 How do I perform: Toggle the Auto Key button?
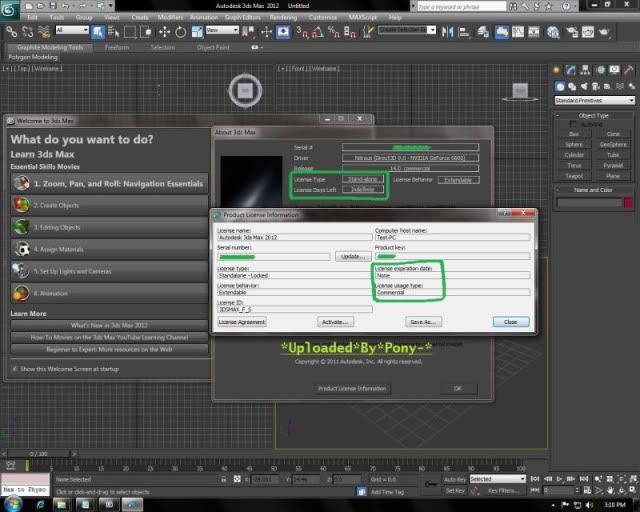(455, 479)
